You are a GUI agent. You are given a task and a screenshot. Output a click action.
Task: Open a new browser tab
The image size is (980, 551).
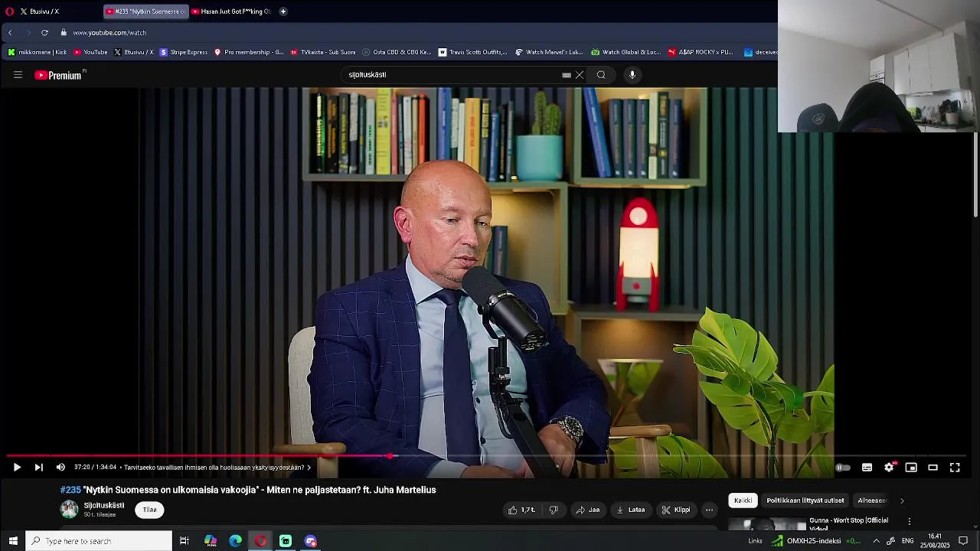(283, 11)
